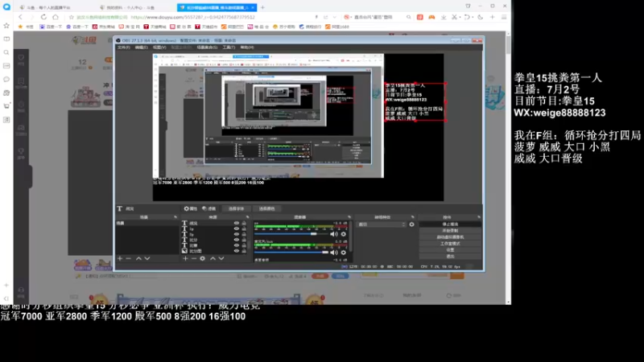Click browser back arrow
The height and width of the screenshot is (362, 644).
(x=21, y=17)
